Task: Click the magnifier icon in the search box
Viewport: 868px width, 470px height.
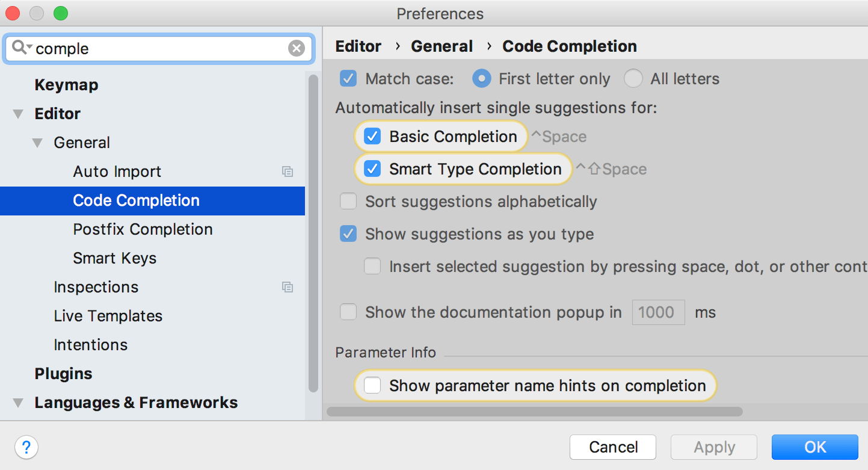Action: (x=19, y=48)
